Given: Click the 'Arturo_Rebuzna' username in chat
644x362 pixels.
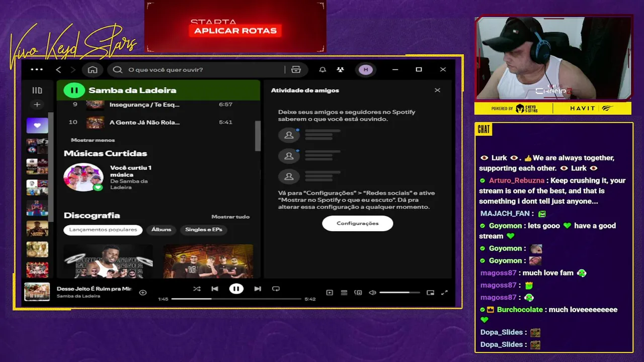Looking at the screenshot, I should coord(517,180).
